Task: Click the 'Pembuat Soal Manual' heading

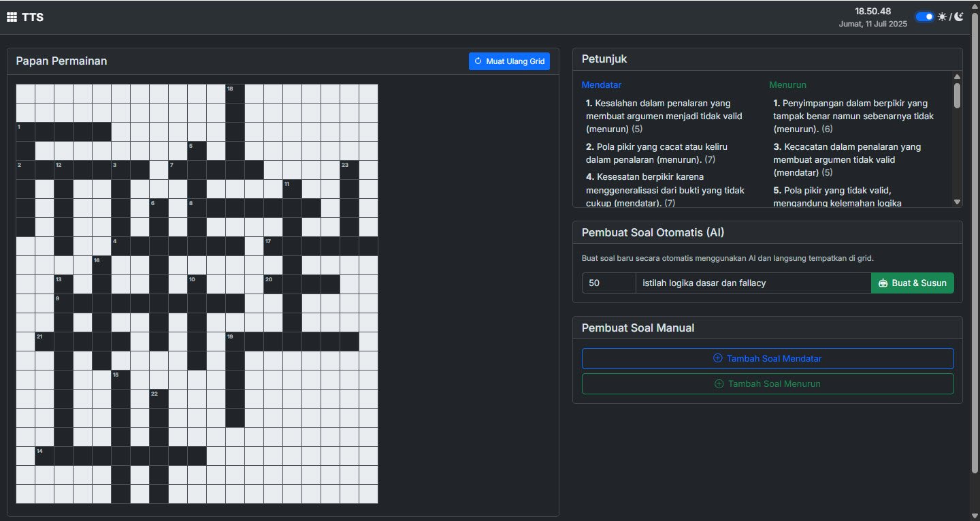Action: [x=638, y=328]
